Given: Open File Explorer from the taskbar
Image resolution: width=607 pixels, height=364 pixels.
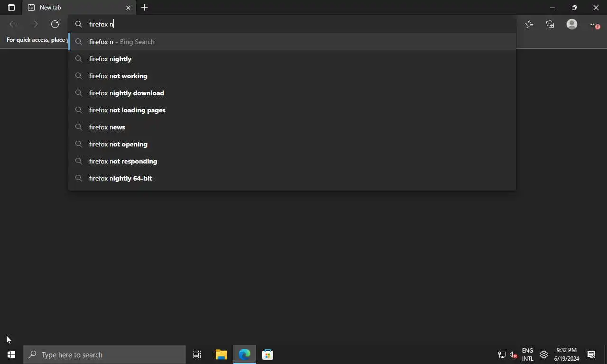Looking at the screenshot, I should 221,355.
